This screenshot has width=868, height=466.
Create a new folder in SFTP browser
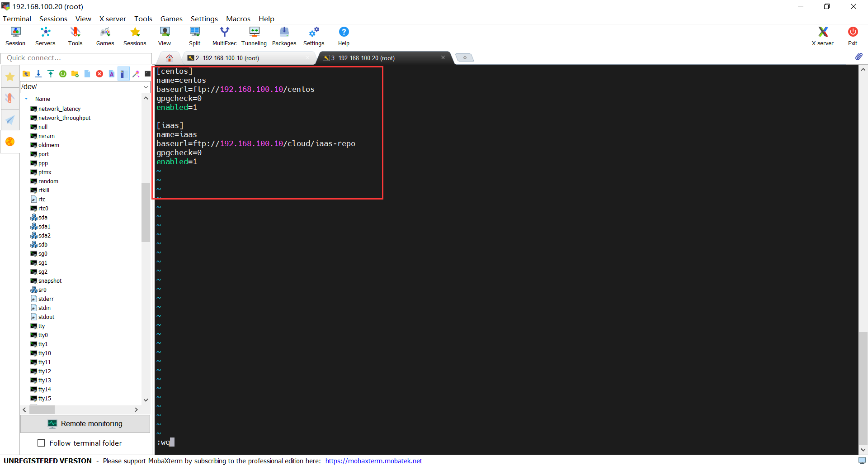click(x=75, y=74)
